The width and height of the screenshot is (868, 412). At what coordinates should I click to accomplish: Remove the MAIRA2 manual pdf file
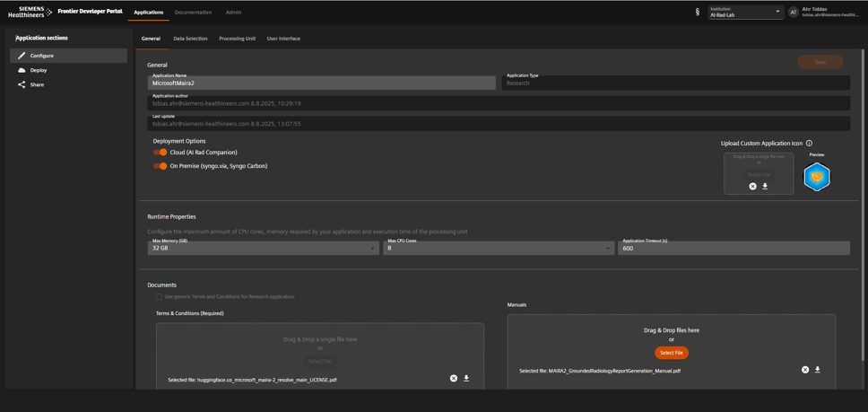(x=805, y=369)
